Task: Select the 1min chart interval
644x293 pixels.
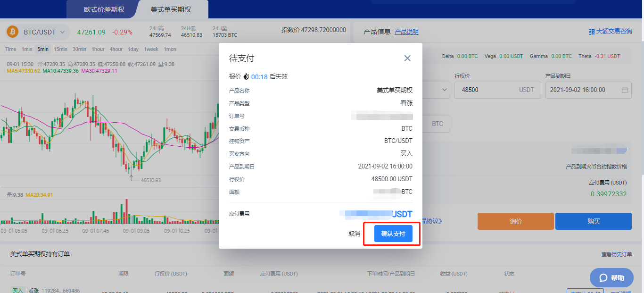Action: [x=27, y=49]
